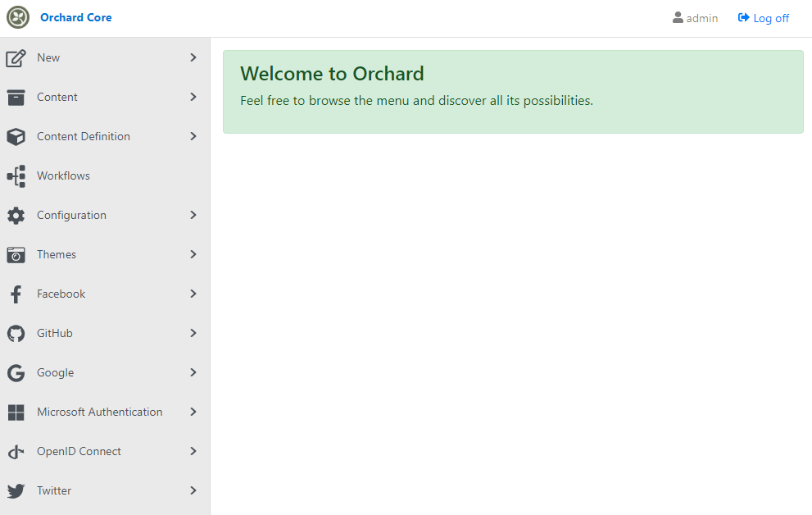812x515 pixels.
Task: Expand the Configuration chevron
Action: click(193, 215)
